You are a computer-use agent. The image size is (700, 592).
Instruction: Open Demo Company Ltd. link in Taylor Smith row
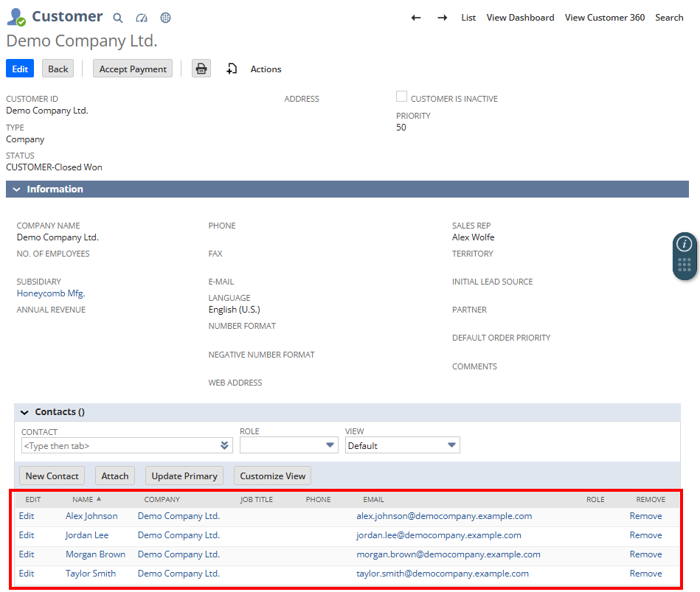179,574
